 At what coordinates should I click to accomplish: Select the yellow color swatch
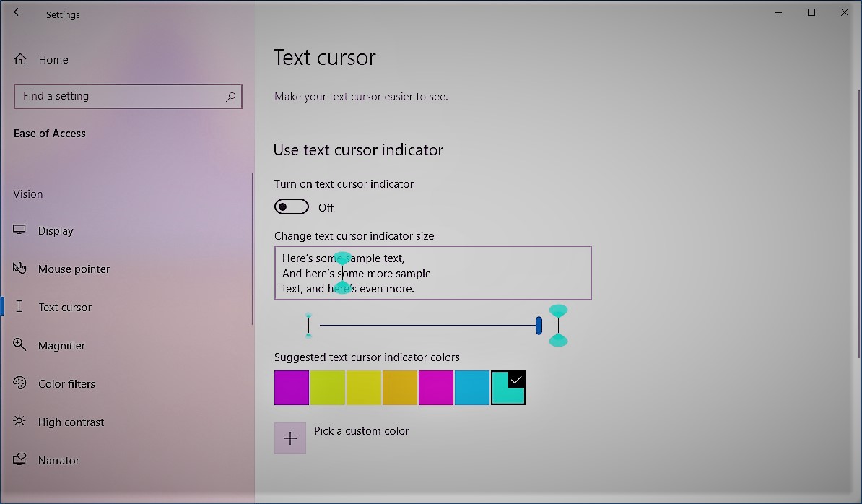pos(363,388)
